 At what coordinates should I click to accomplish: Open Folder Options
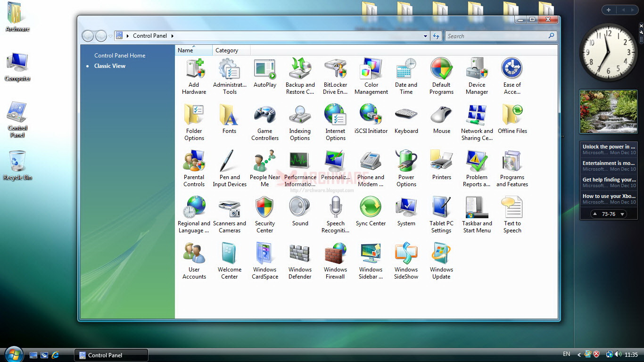pos(194,123)
